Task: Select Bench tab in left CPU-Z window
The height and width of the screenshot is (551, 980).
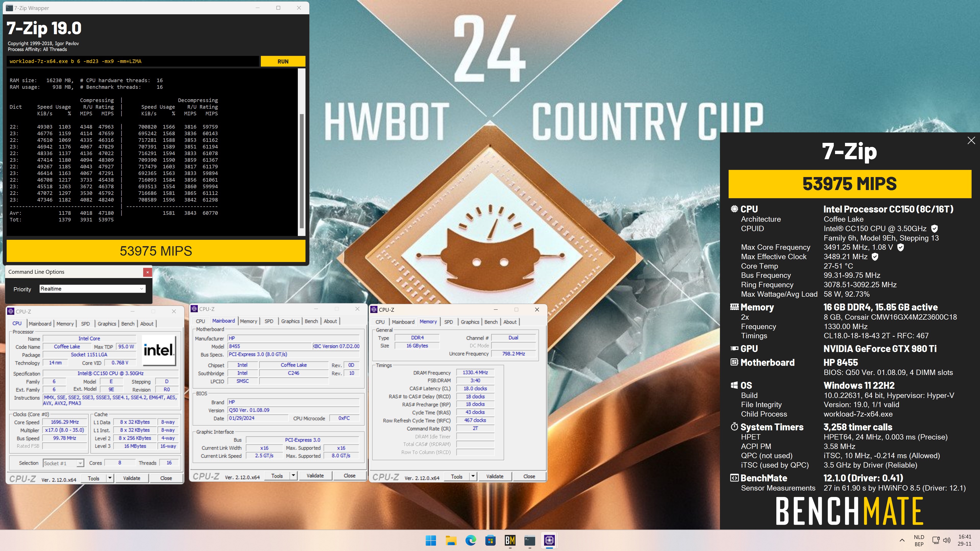Action: [128, 324]
